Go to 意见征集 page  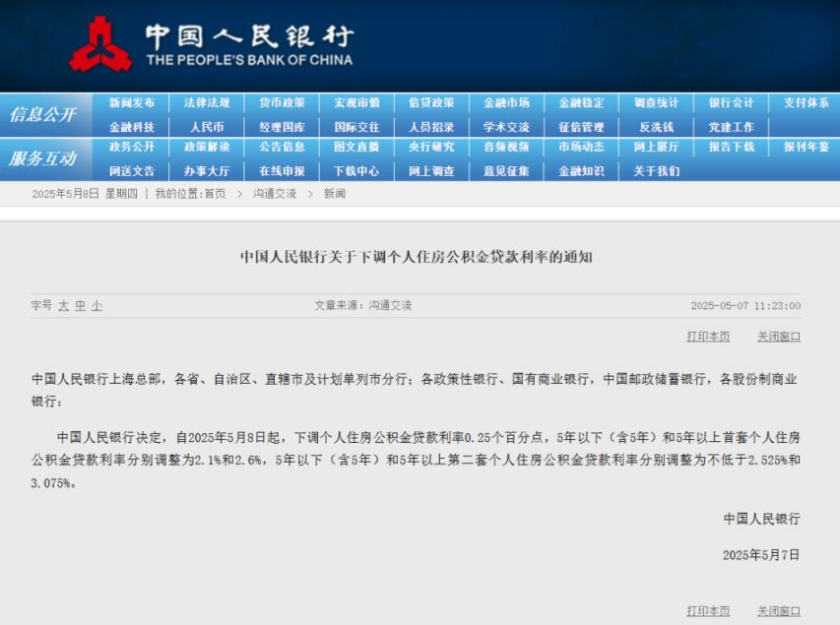coord(507,171)
